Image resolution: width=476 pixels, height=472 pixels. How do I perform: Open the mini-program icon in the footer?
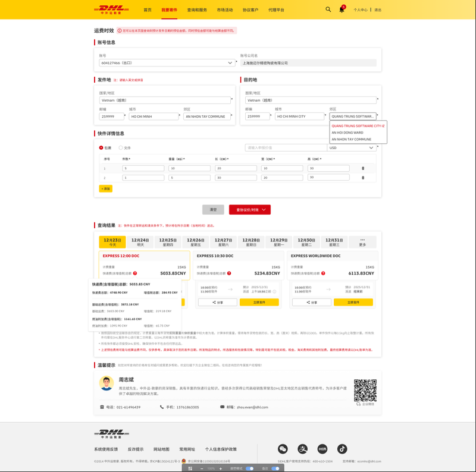[x=322, y=449]
